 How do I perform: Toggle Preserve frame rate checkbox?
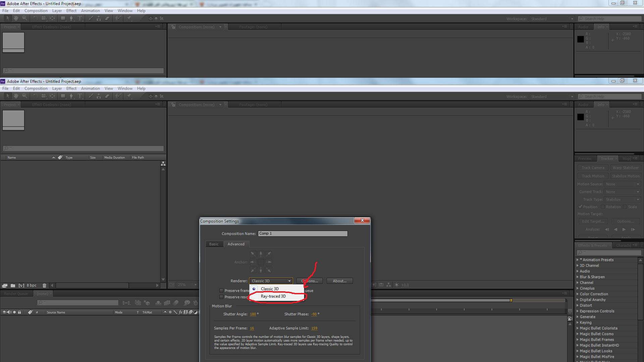click(x=221, y=291)
